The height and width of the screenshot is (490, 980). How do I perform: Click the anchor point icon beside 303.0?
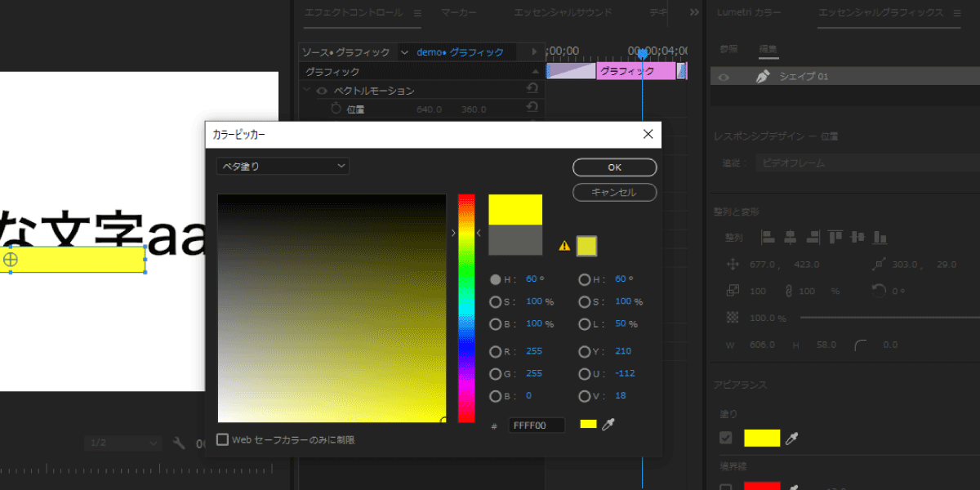click(879, 265)
